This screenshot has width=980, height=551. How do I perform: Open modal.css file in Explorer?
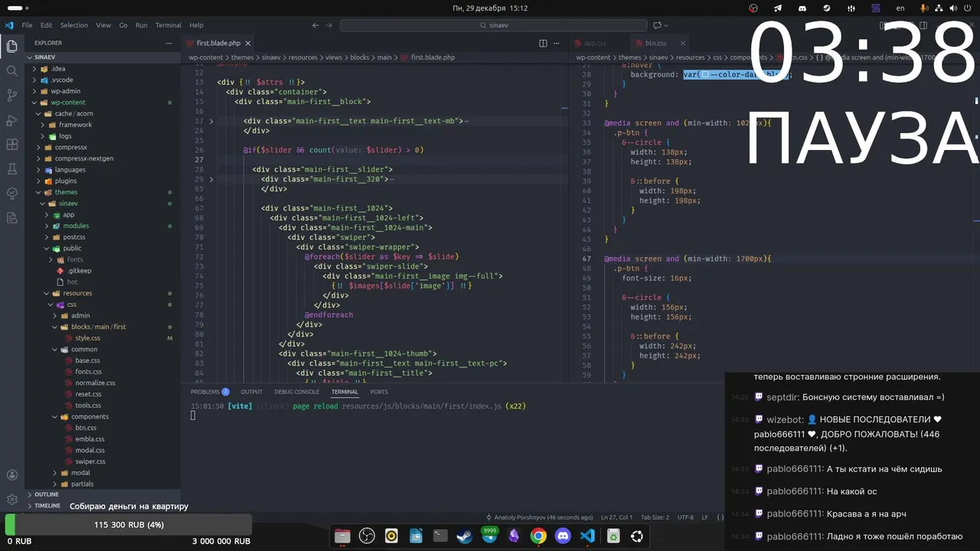(x=103, y=450)
